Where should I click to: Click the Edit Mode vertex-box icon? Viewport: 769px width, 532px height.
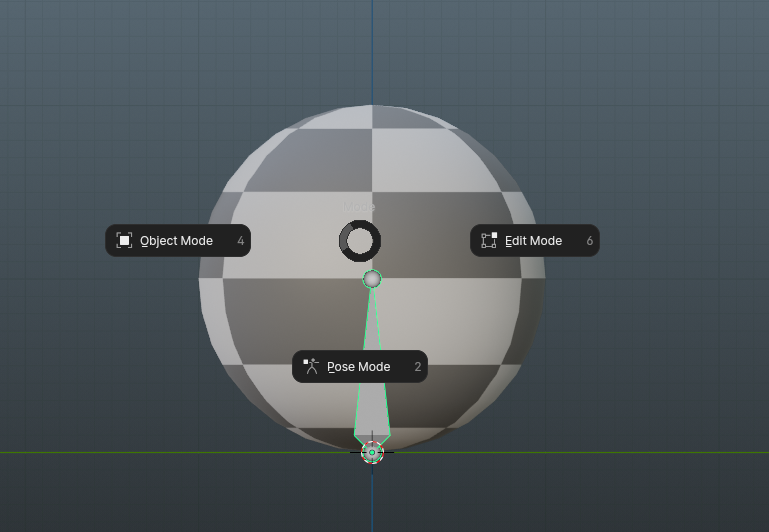click(x=489, y=241)
